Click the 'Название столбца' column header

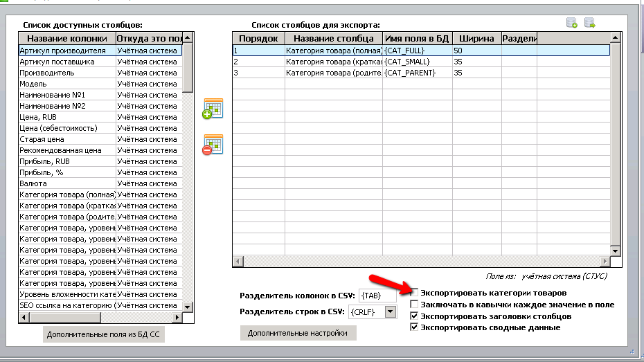click(334, 39)
